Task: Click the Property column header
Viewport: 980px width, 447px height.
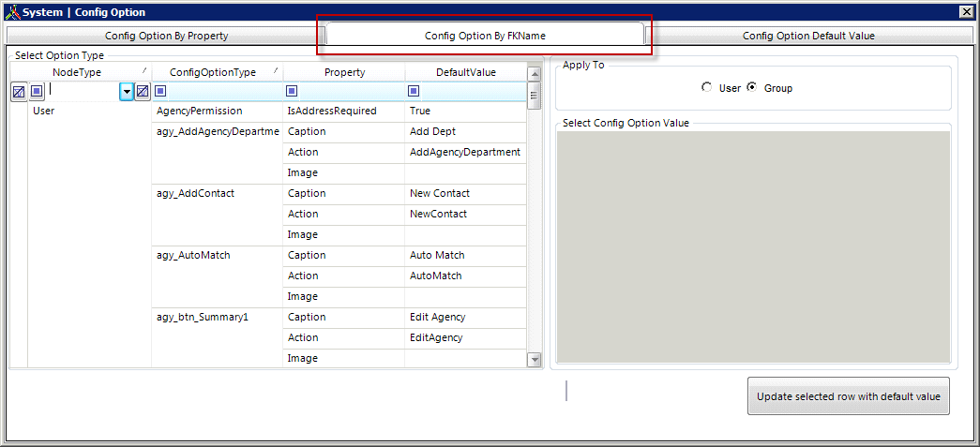Action: coord(344,72)
